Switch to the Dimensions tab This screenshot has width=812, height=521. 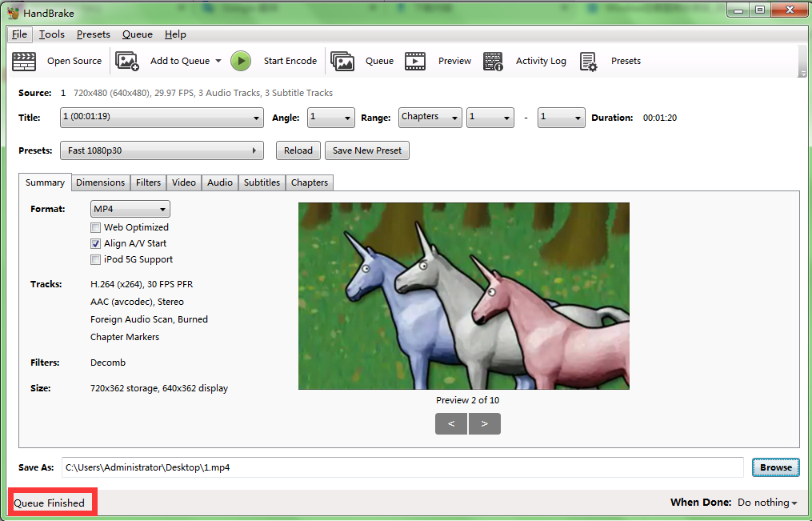(x=101, y=182)
